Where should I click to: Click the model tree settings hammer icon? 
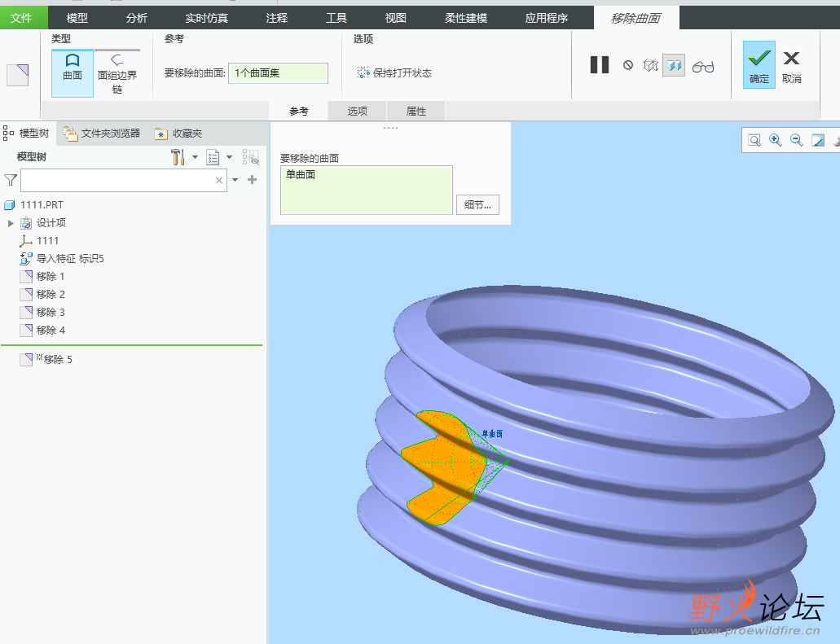178,157
